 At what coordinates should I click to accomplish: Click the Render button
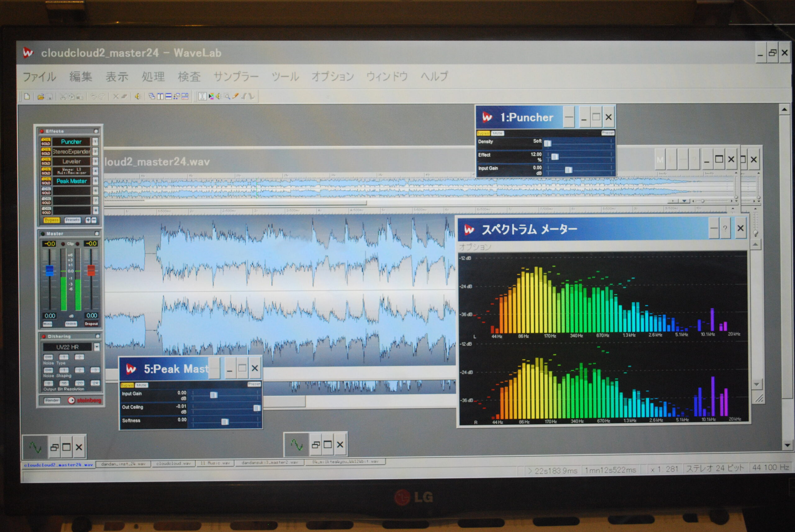(x=52, y=401)
